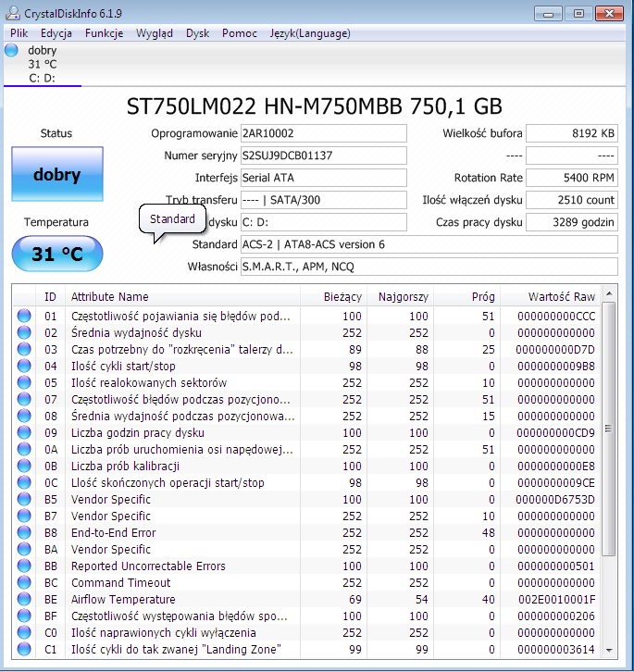Click the status orb for End-to-End Error
The image size is (634, 672).
point(24,533)
